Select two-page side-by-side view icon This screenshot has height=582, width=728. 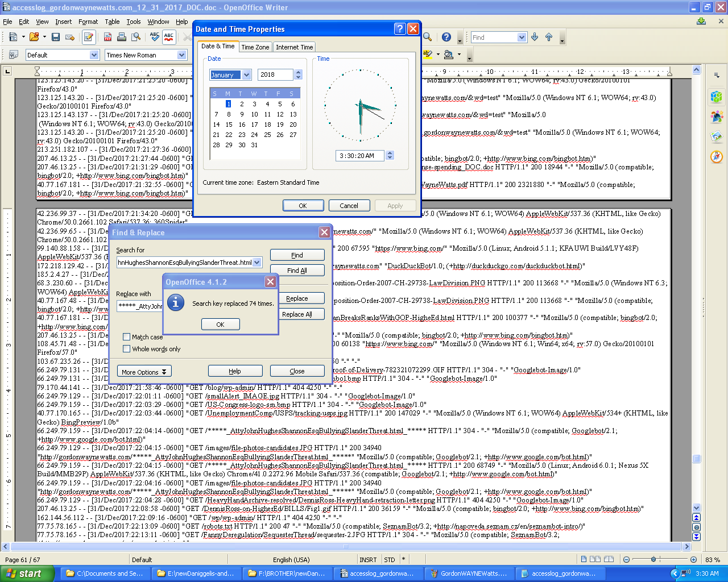point(595,559)
